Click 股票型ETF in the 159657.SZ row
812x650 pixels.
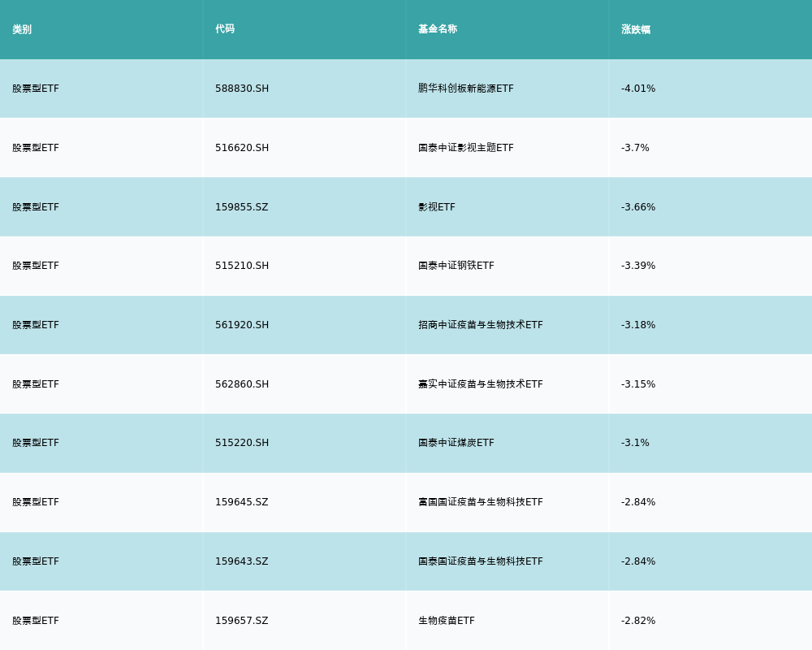click(36, 621)
